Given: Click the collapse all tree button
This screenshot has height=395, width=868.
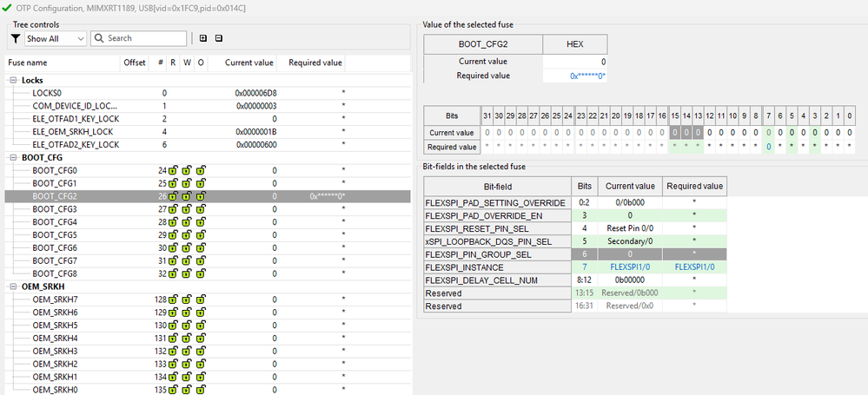Looking at the screenshot, I should pos(219,39).
